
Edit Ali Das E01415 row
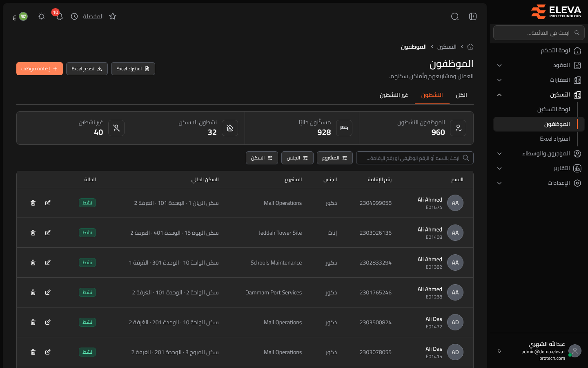48,352
